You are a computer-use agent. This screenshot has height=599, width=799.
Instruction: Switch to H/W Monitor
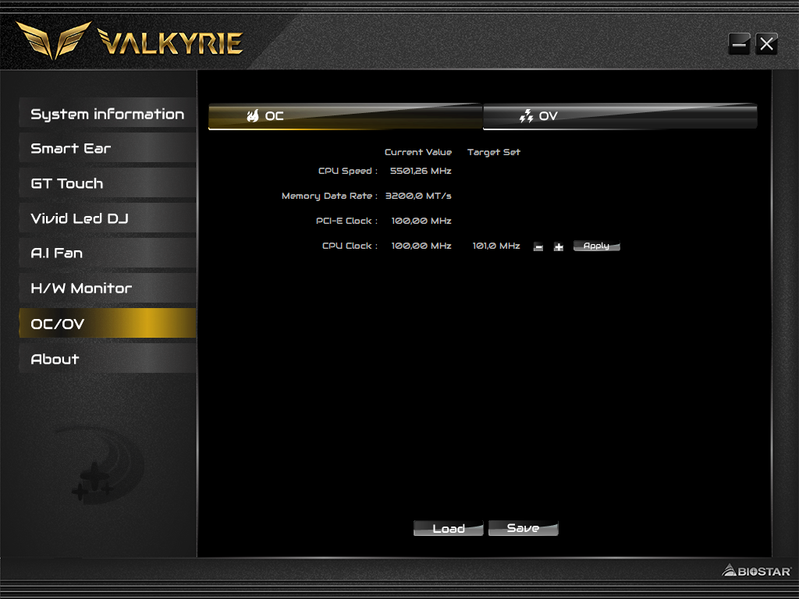coord(108,288)
